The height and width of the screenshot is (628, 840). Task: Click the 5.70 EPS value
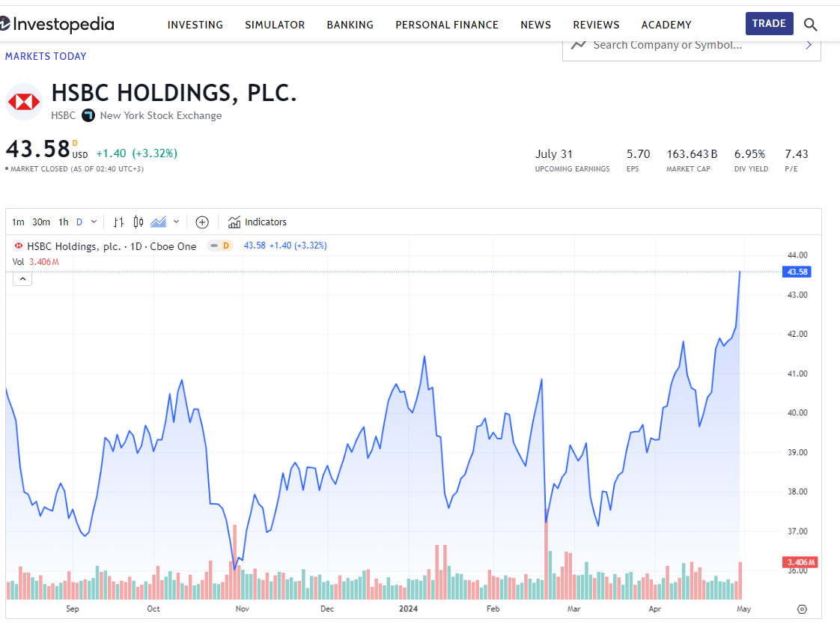point(638,154)
